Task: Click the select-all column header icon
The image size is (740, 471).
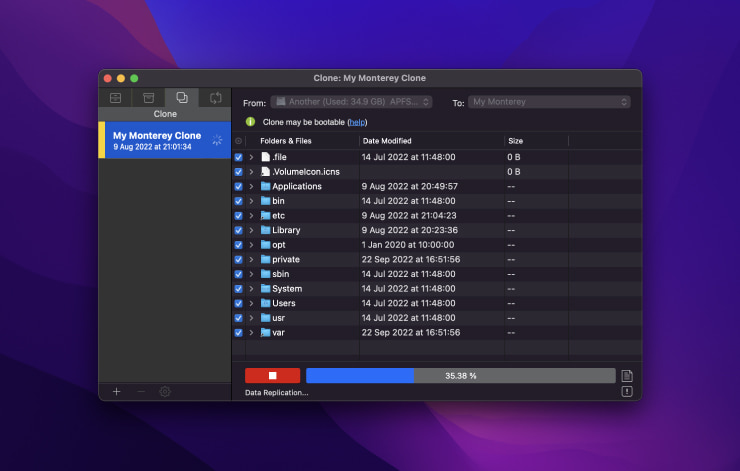Action: [x=238, y=141]
